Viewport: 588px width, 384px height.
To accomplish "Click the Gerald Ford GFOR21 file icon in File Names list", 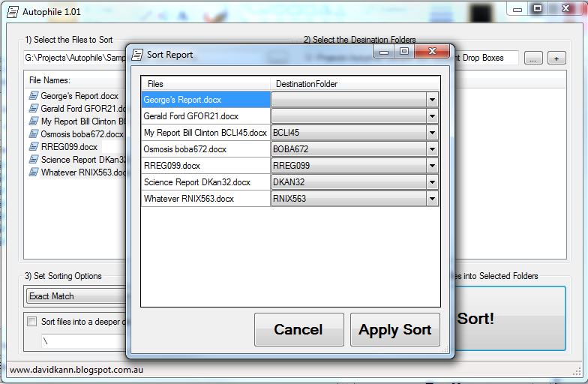I will tap(34, 108).
